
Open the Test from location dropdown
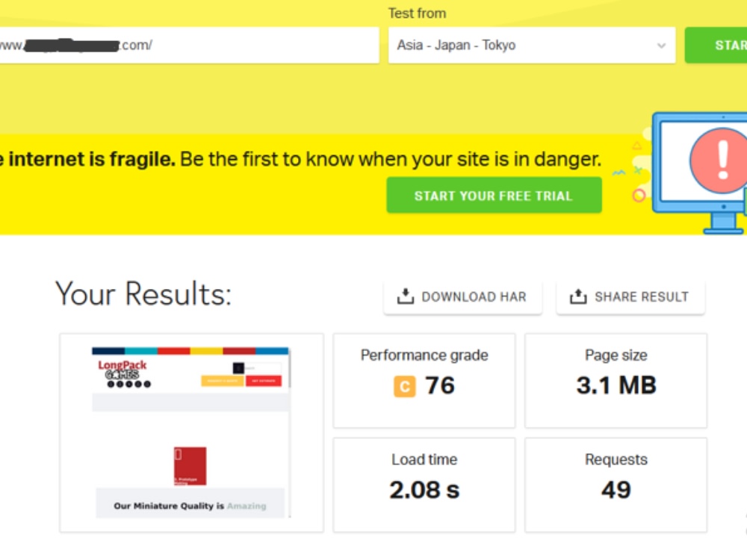pyautogui.click(x=532, y=46)
